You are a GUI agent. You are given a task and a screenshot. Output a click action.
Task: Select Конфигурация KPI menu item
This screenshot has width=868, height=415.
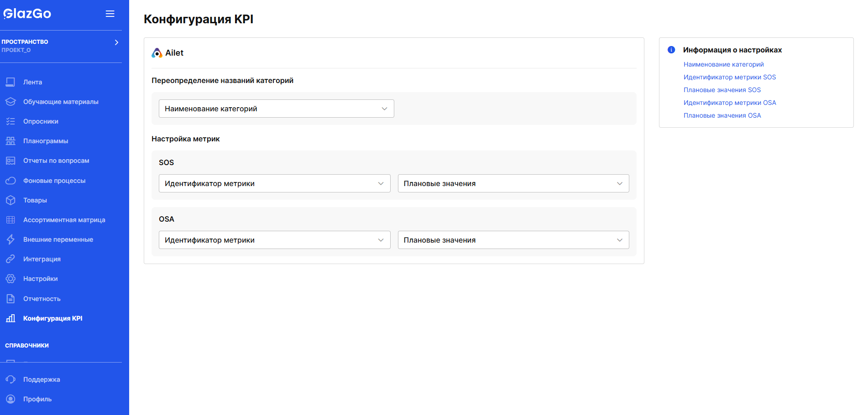coord(53,318)
